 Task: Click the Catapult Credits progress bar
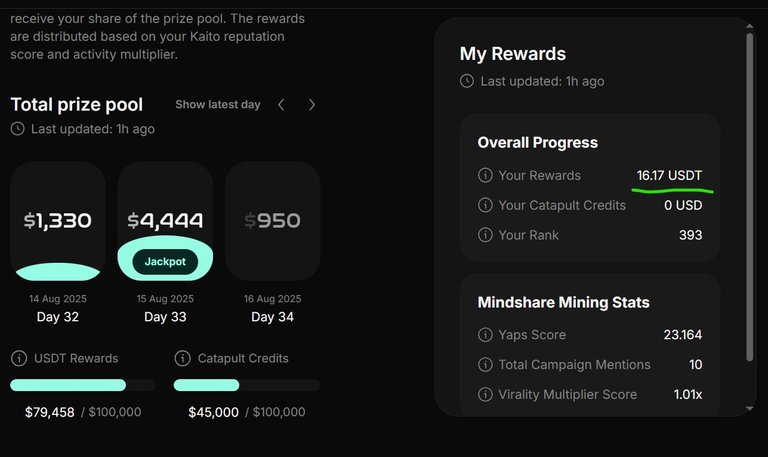pyautogui.click(x=247, y=385)
